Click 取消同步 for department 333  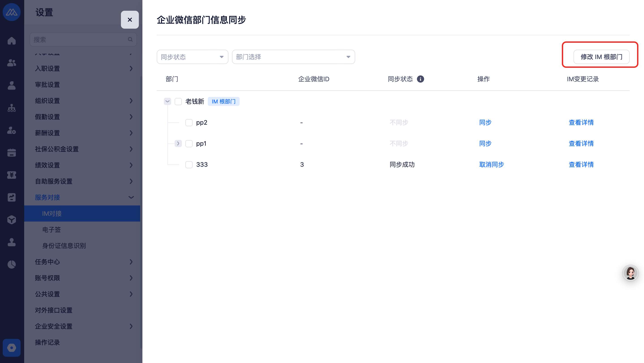point(491,165)
